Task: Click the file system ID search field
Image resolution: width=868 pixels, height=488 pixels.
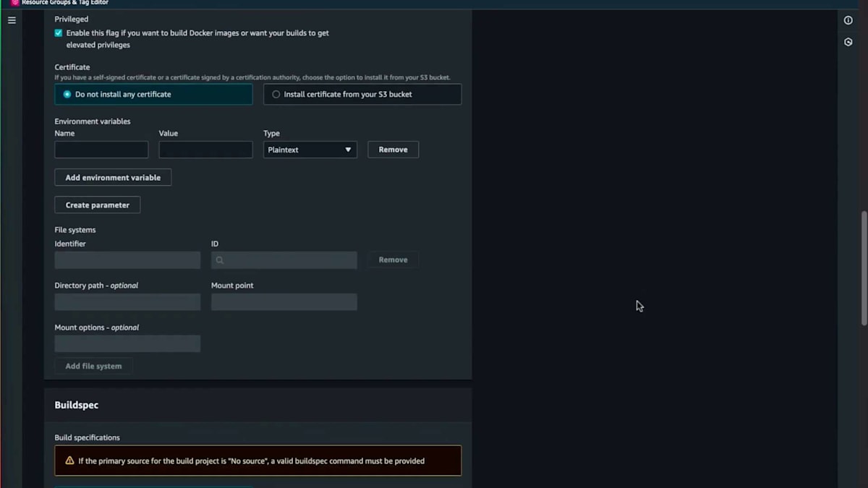Action: tap(284, 260)
